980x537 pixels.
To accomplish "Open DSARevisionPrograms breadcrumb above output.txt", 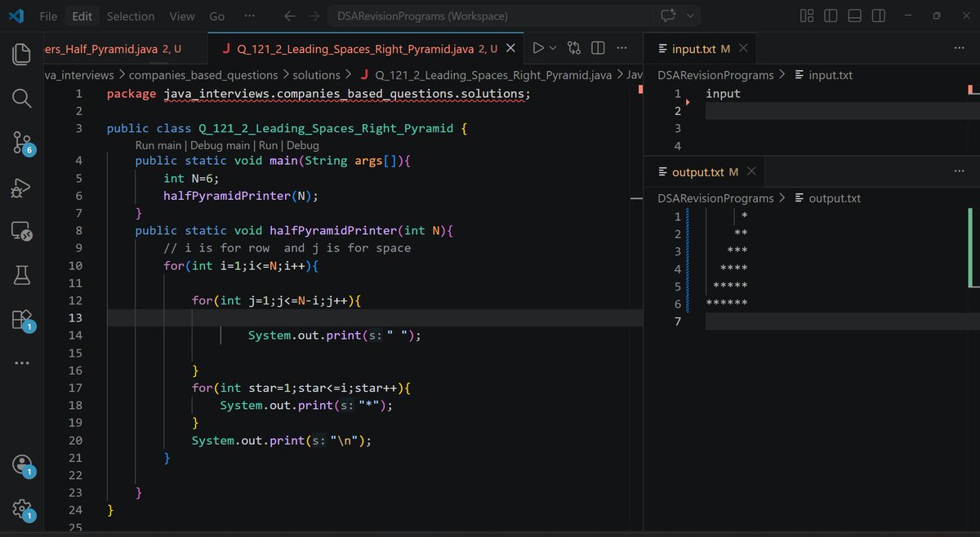I will (715, 198).
